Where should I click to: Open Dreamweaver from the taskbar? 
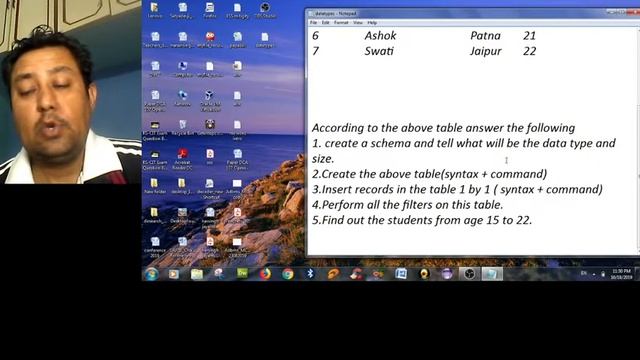(242, 274)
